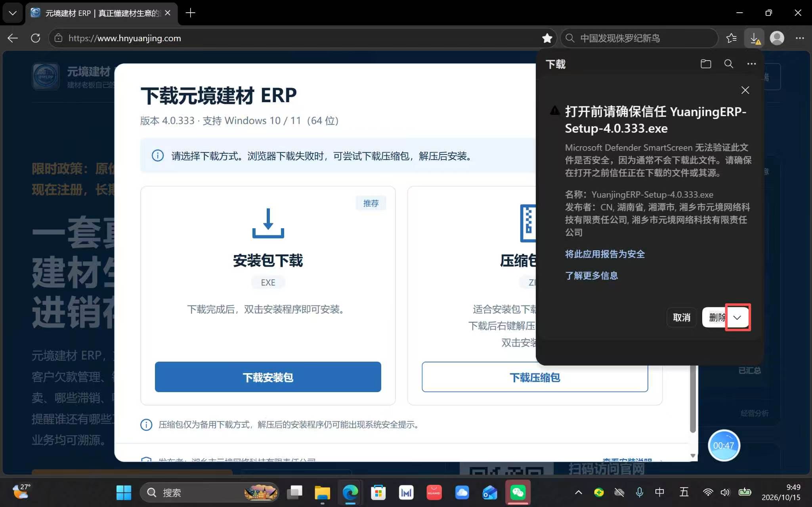Open the favorites list icon
Image resolution: width=812 pixels, height=507 pixels.
click(731, 38)
